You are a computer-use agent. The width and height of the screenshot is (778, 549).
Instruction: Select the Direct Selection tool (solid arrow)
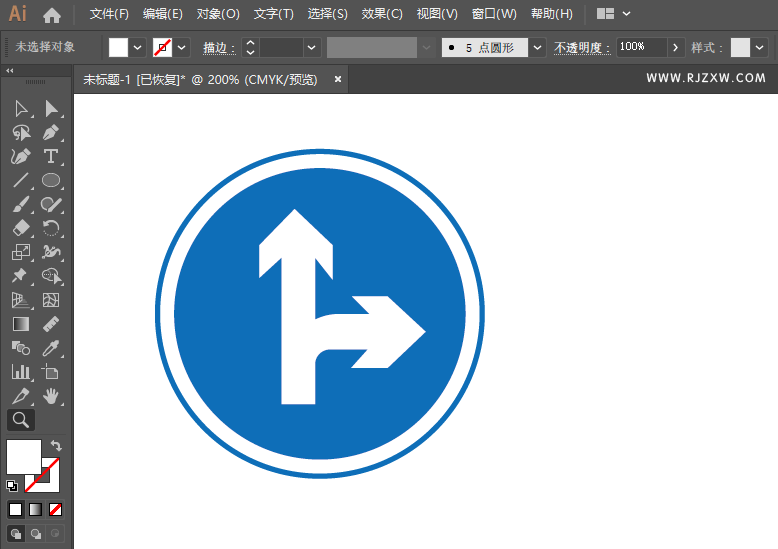pyautogui.click(x=51, y=109)
